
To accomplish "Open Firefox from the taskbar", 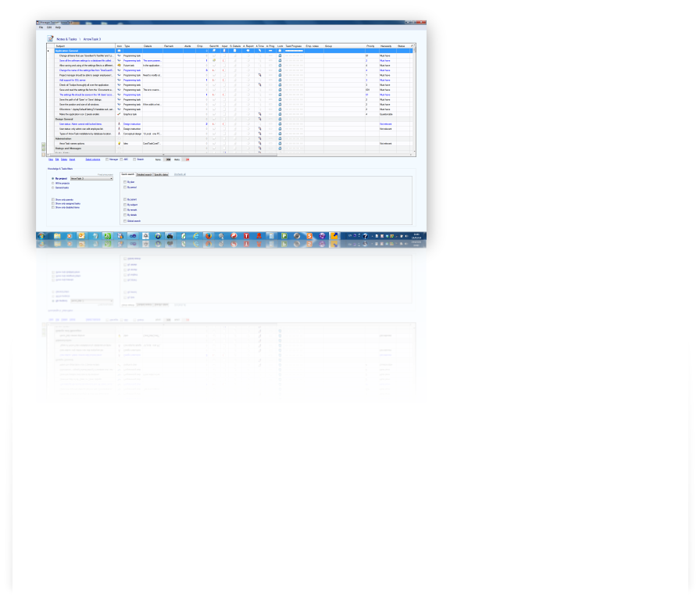I will tap(209, 235).
